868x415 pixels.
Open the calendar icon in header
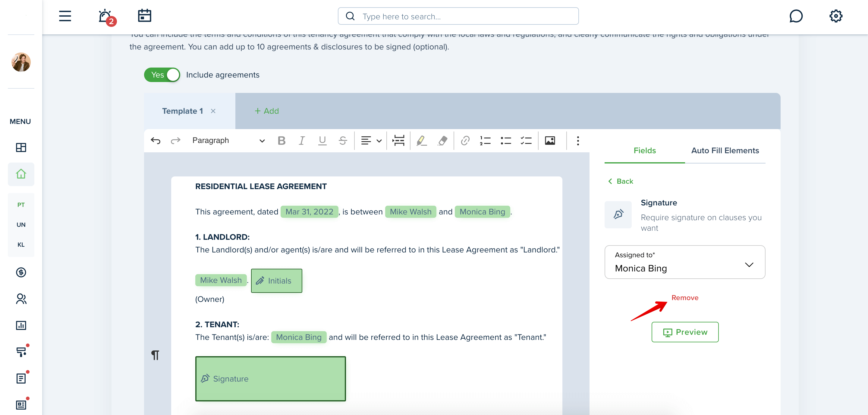[145, 16]
